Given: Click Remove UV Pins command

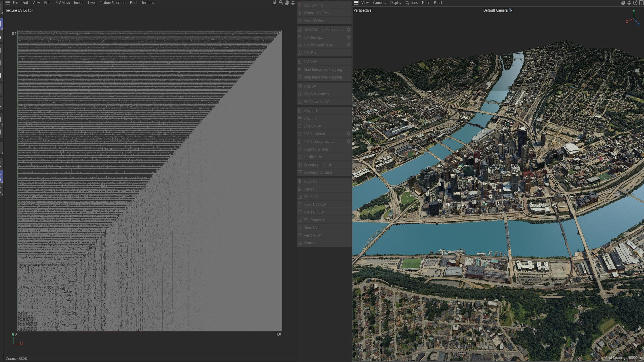Looking at the screenshot, I should point(324,13).
